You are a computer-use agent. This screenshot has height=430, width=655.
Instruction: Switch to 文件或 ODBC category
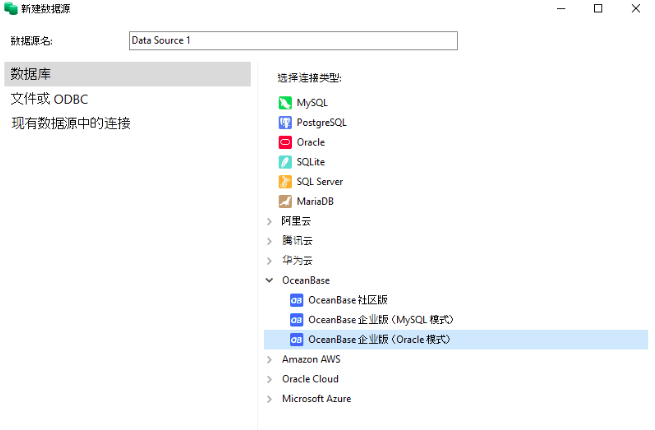pyautogui.click(x=49, y=99)
